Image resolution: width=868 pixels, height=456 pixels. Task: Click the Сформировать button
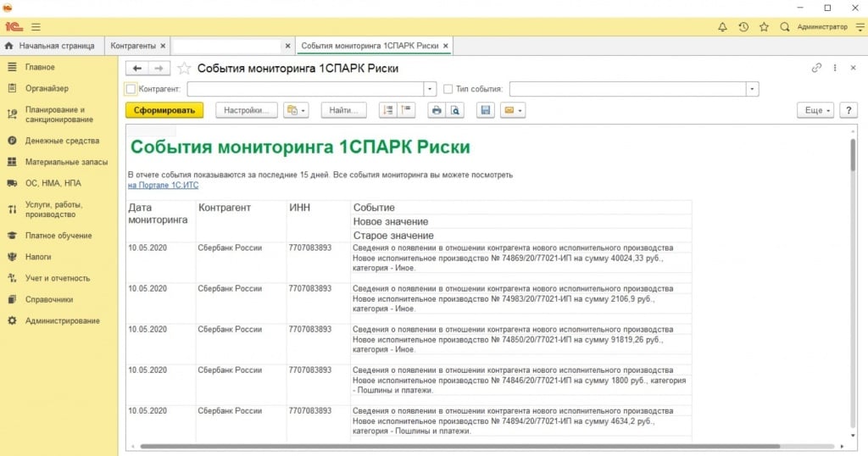164,110
